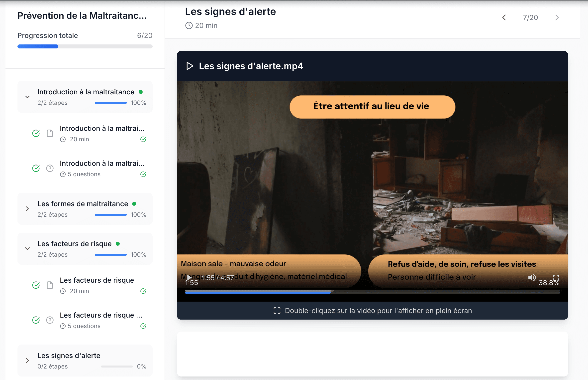Click green status dot of Les formes de maltraitance

coord(134,204)
